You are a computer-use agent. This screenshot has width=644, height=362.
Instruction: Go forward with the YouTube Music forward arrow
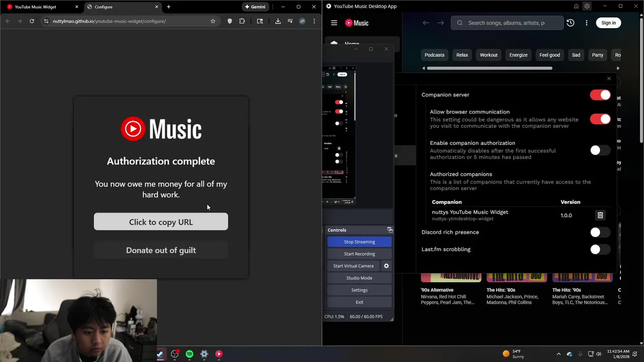pyautogui.click(x=441, y=23)
